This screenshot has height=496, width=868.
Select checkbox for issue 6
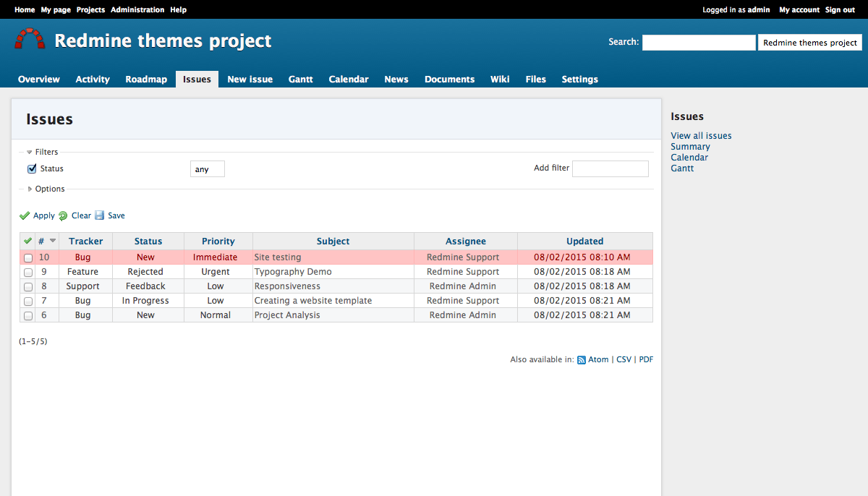(28, 315)
